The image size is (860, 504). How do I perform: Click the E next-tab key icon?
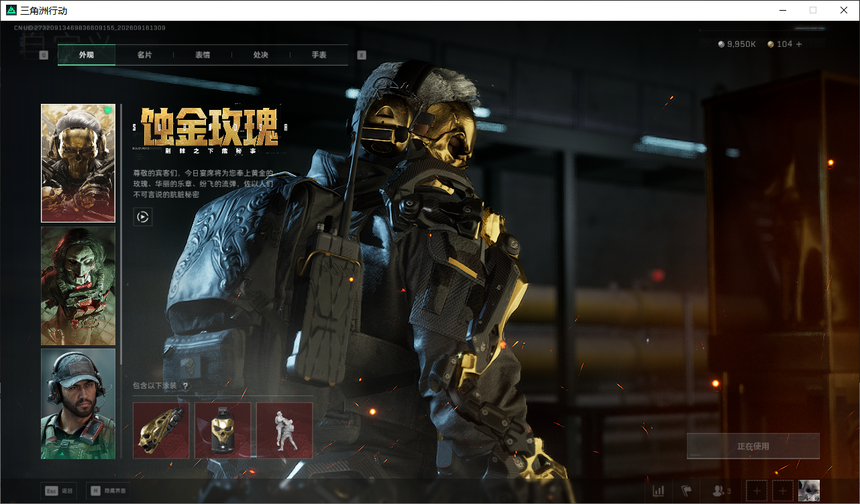[x=362, y=55]
